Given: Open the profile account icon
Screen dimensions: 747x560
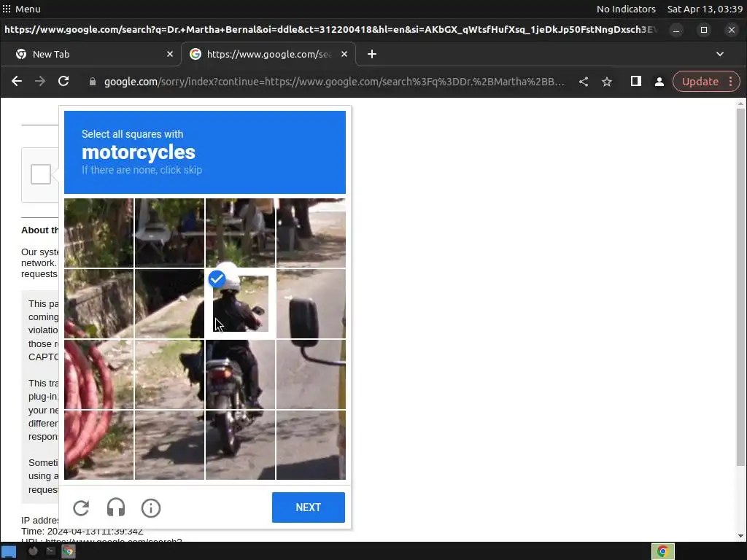Looking at the screenshot, I should point(659,82).
